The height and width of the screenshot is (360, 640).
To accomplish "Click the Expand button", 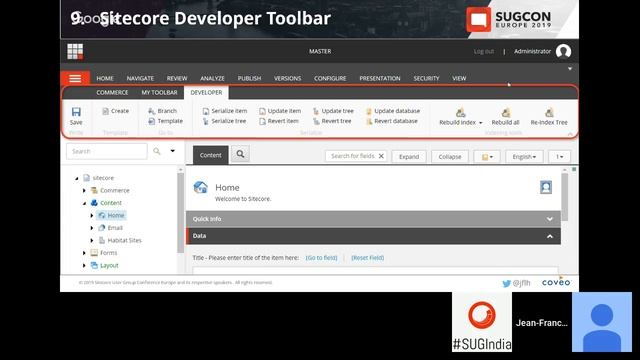I will 409,157.
